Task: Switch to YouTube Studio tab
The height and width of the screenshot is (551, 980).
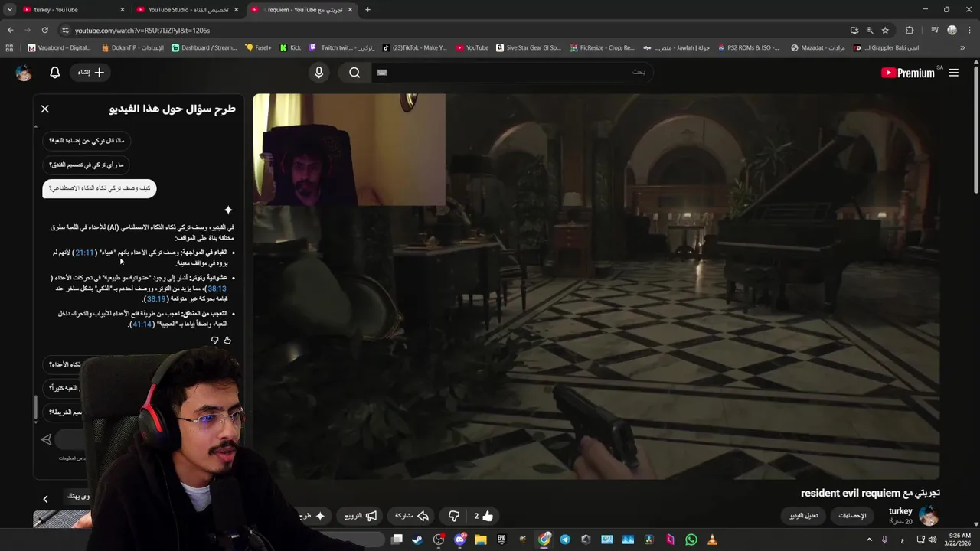Action: click(x=188, y=10)
